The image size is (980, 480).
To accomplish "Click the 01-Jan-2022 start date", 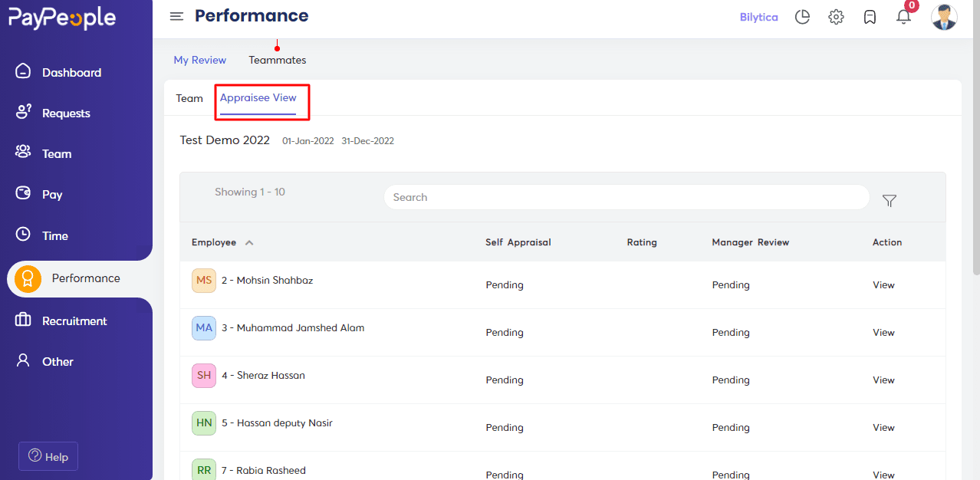I will (x=308, y=141).
